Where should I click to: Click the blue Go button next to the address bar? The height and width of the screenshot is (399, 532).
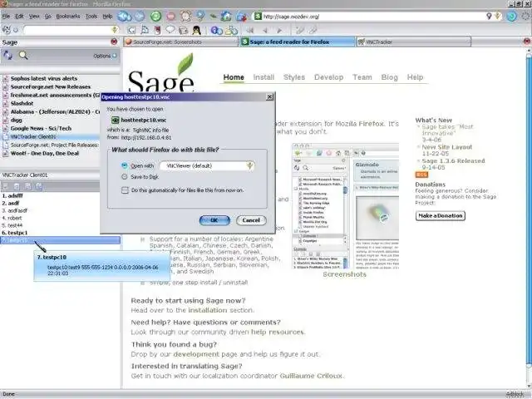point(512,16)
